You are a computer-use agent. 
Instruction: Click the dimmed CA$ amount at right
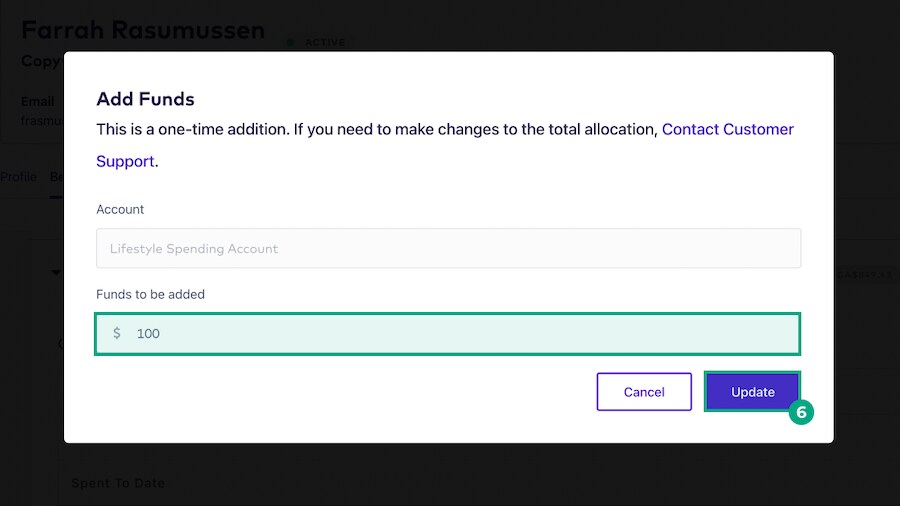pyautogui.click(x=865, y=275)
